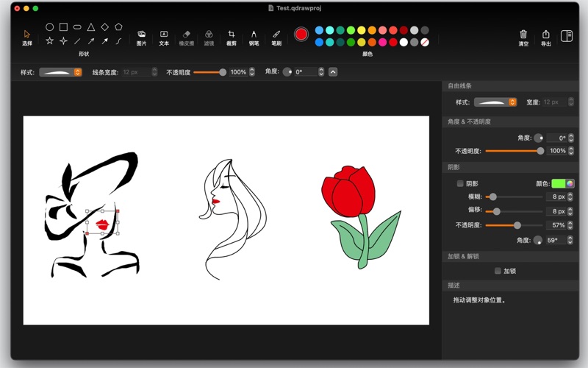Activate the 裁剪 crop tool
The image size is (588, 368).
coord(231,35)
